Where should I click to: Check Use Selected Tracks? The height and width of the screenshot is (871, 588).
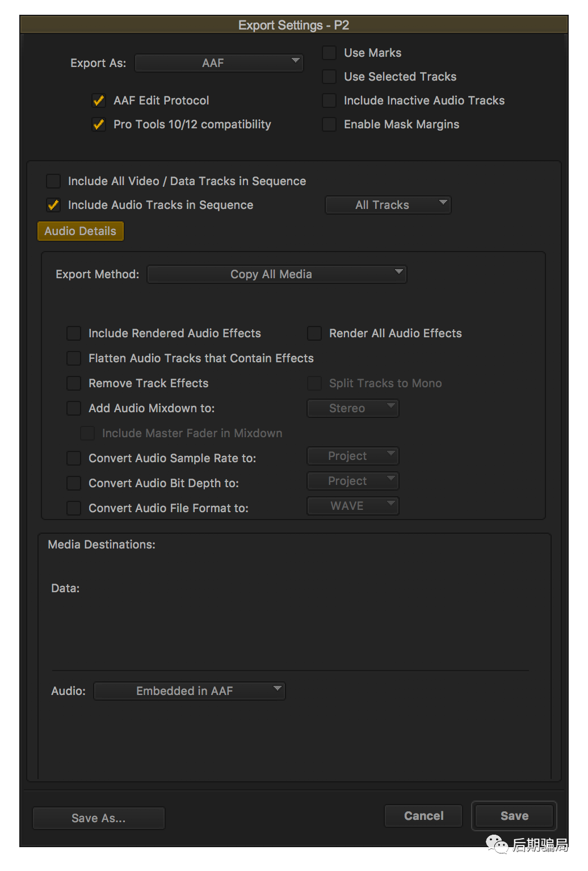coord(329,77)
